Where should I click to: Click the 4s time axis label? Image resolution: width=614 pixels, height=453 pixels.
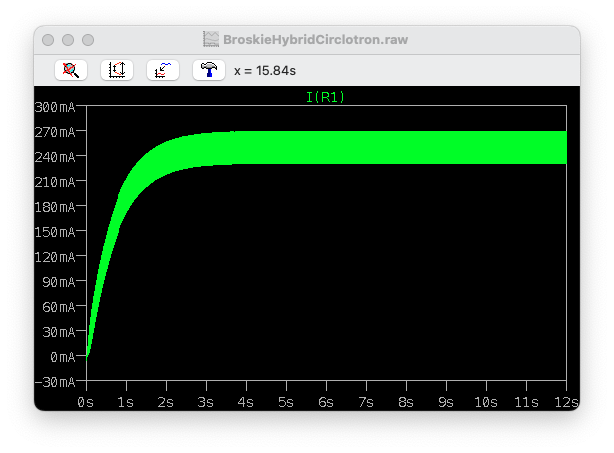click(x=246, y=402)
